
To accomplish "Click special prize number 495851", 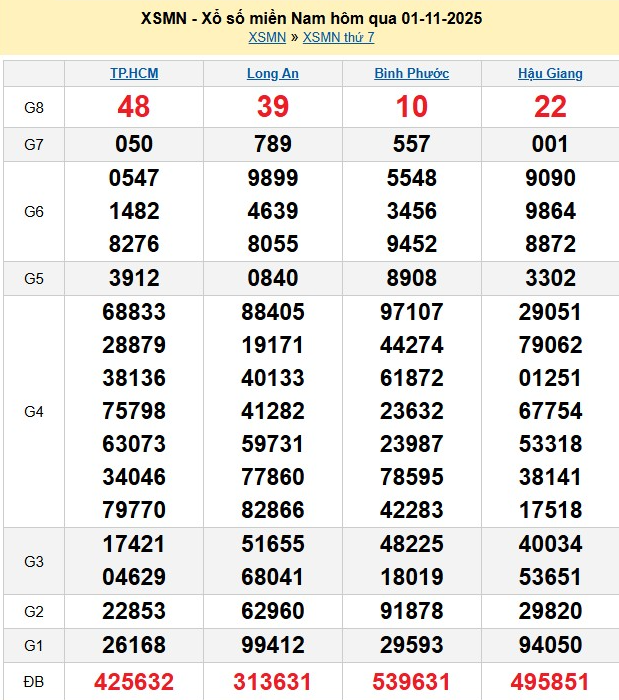I will (x=550, y=682).
